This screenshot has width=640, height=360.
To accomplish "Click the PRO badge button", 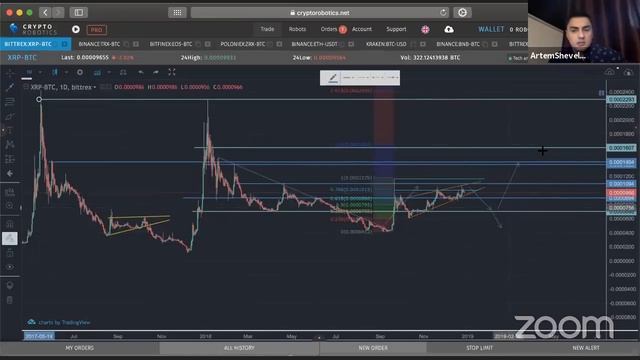I will (96, 30).
